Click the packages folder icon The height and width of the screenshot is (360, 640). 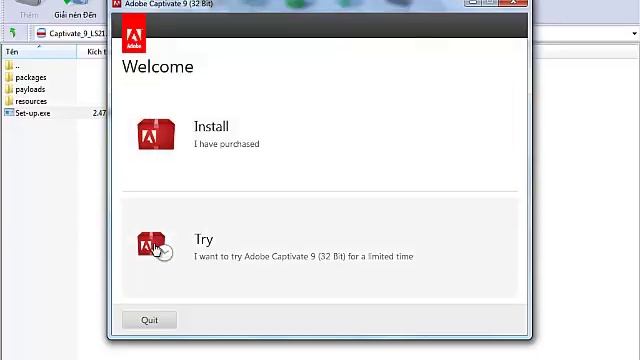point(9,77)
